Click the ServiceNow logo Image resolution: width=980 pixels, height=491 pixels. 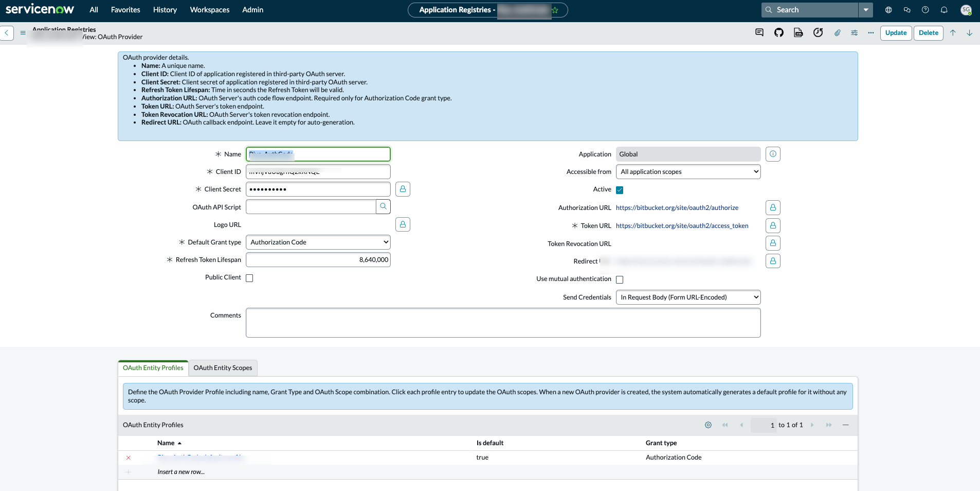click(x=40, y=9)
